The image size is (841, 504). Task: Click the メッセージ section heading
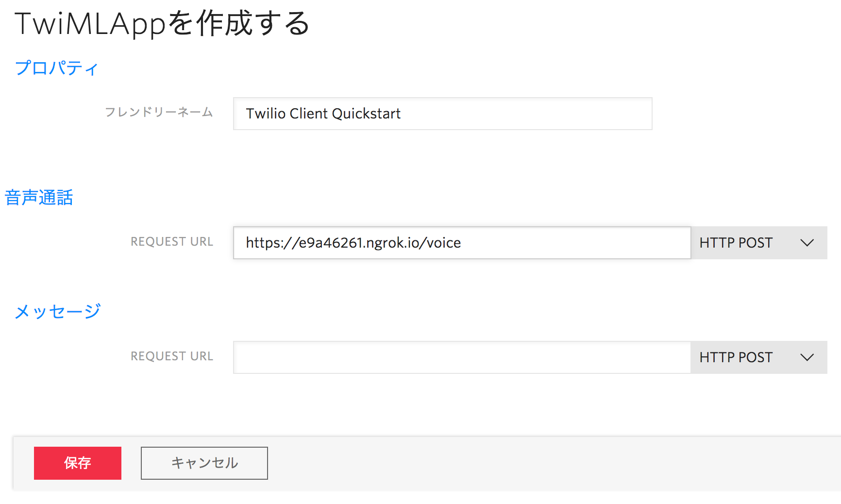click(x=57, y=311)
